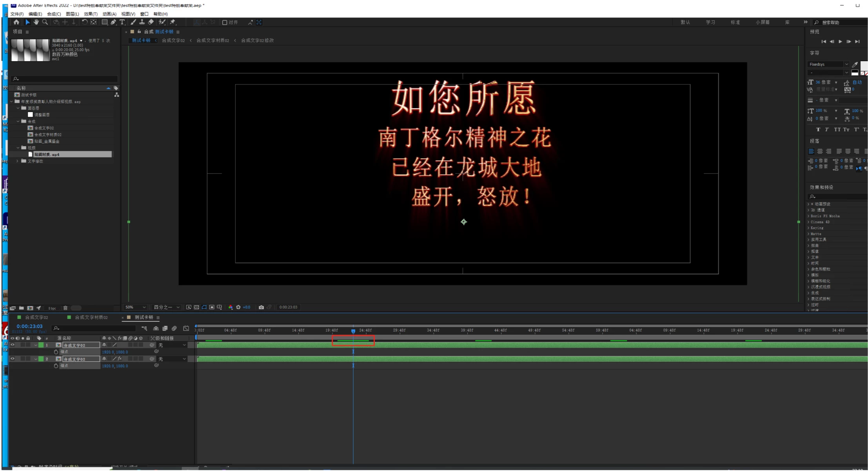The image size is (868, 475).
Task: Select the Puppet Pin tool
Action: (x=173, y=22)
